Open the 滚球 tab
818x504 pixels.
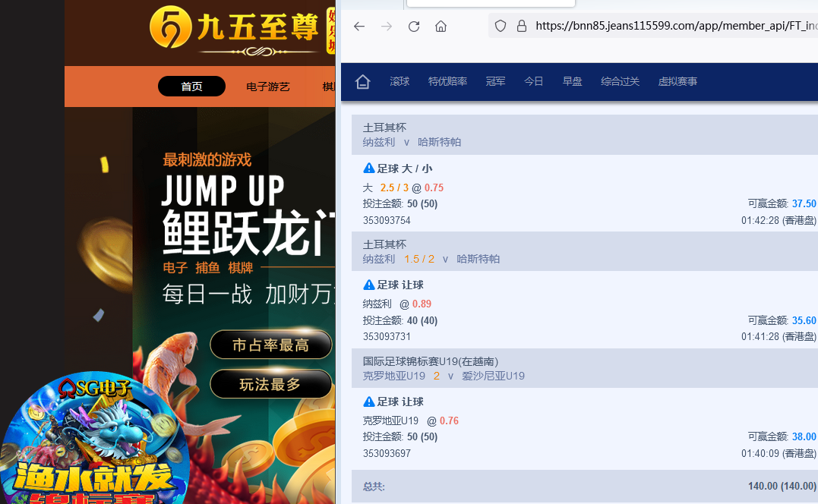400,81
